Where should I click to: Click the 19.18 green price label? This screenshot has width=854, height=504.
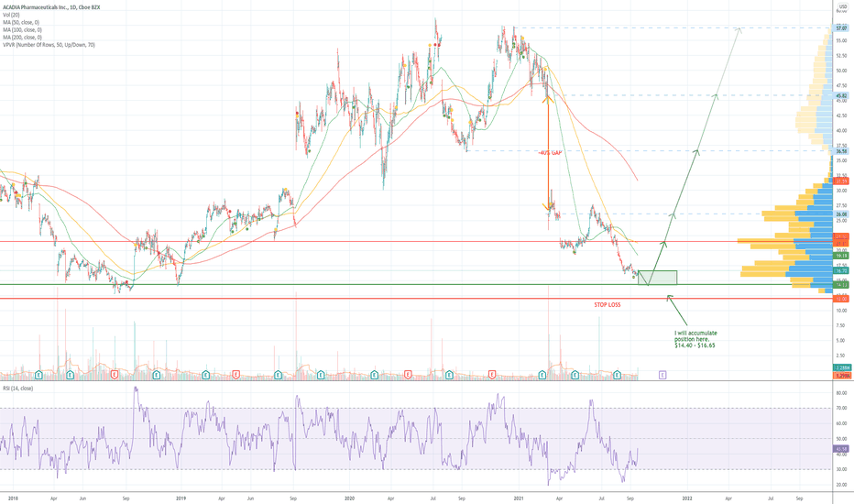point(841,256)
